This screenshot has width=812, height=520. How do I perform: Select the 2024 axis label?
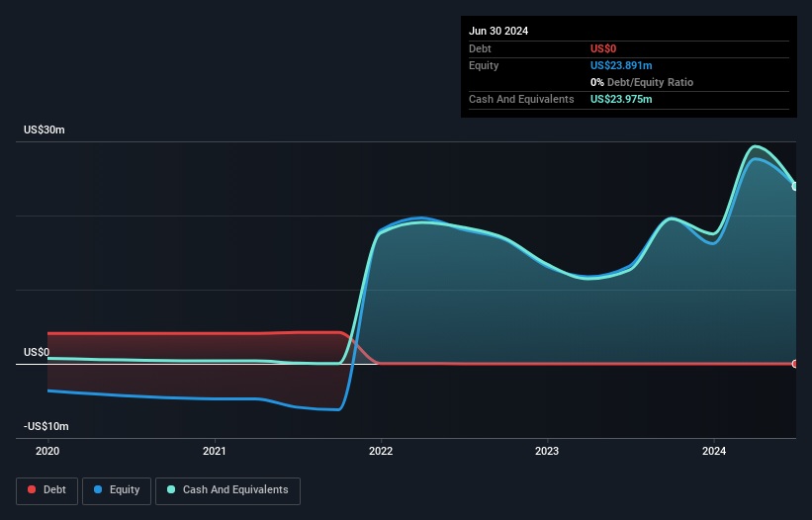pos(714,451)
